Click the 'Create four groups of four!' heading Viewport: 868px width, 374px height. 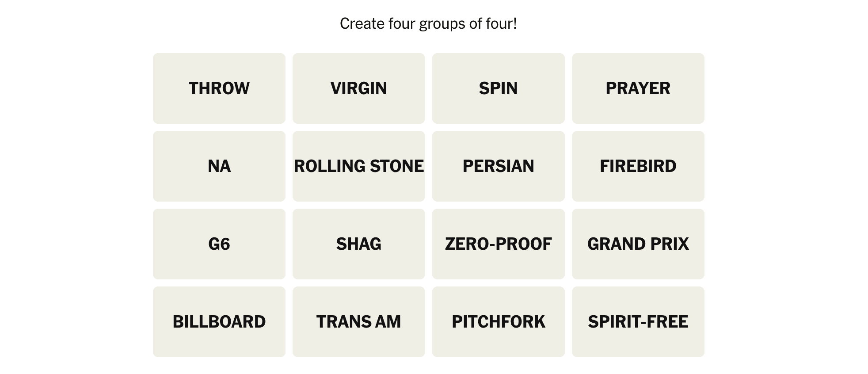click(428, 23)
